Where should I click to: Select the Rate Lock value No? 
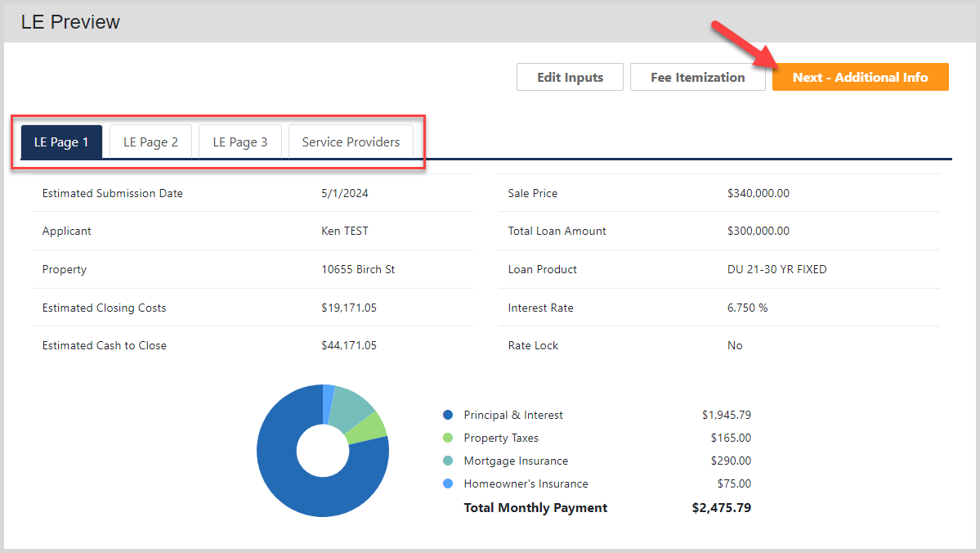click(x=735, y=345)
